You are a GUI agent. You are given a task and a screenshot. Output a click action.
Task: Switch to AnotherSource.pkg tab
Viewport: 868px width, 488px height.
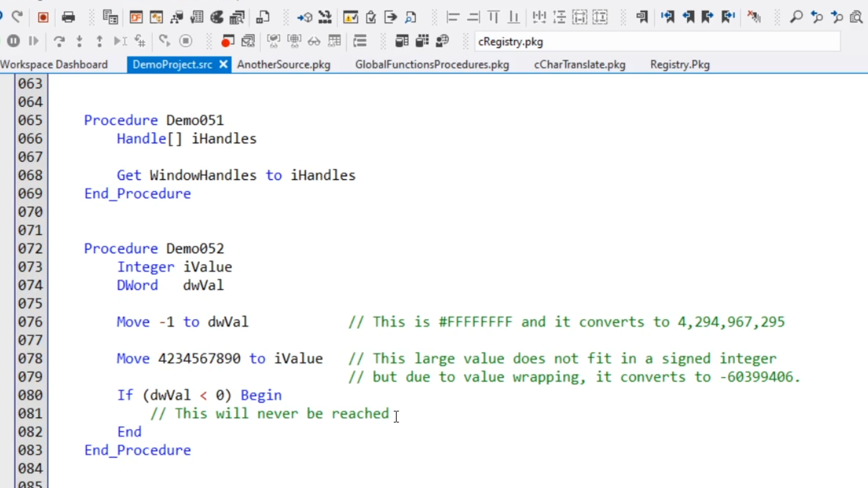tap(283, 65)
